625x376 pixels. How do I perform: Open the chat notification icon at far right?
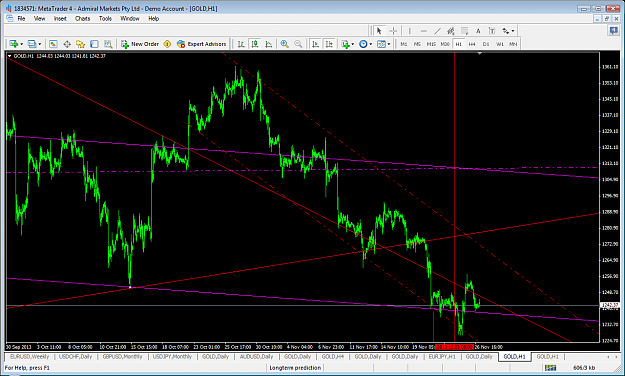614,30
